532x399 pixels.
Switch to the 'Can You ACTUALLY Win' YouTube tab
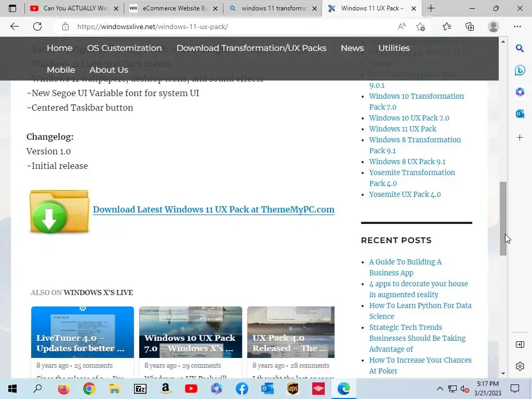pyautogui.click(x=74, y=8)
